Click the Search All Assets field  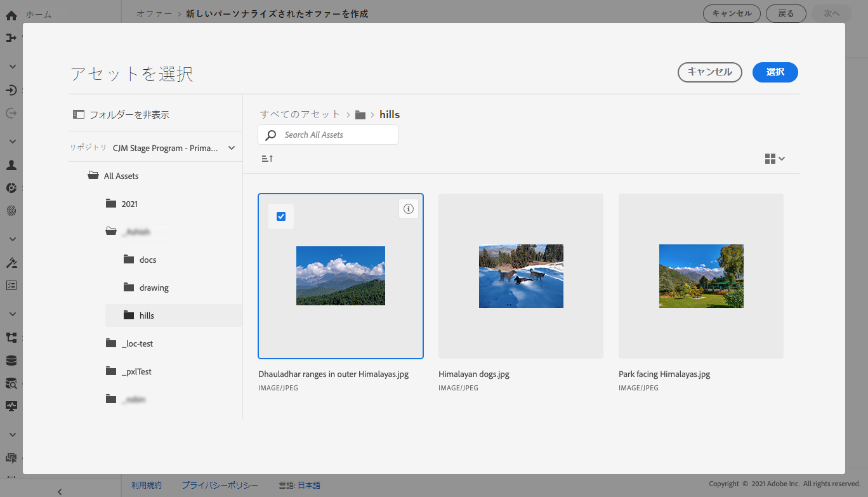coord(336,135)
